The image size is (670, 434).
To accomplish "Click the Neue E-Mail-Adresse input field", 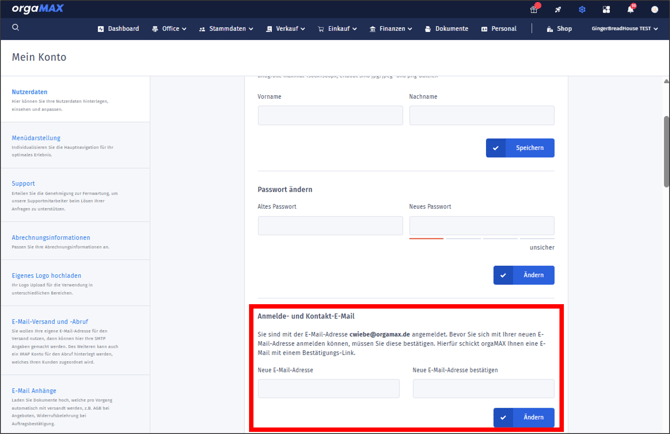I will pyautogui.click(x=328, y=388).
